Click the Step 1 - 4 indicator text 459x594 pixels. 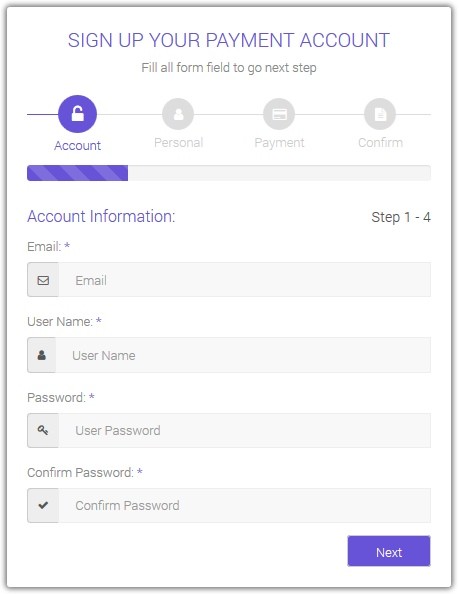(401, 217)
